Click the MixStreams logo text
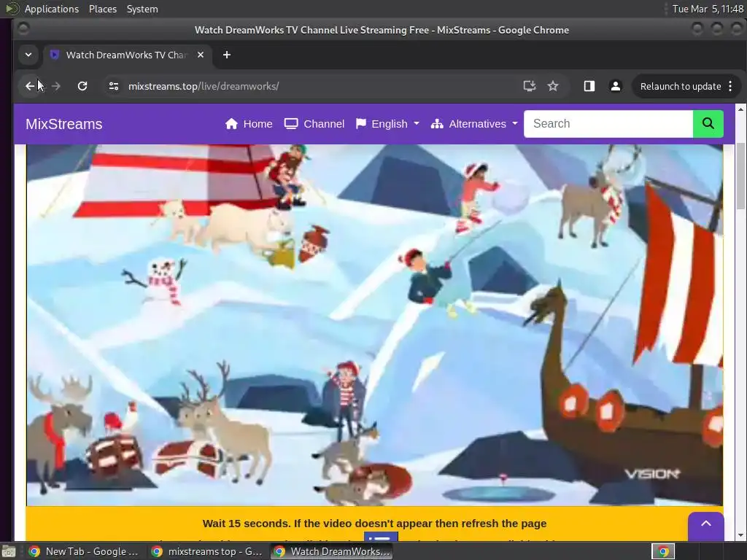The height and width of the screenshot is (560, 747). (64, 124)
